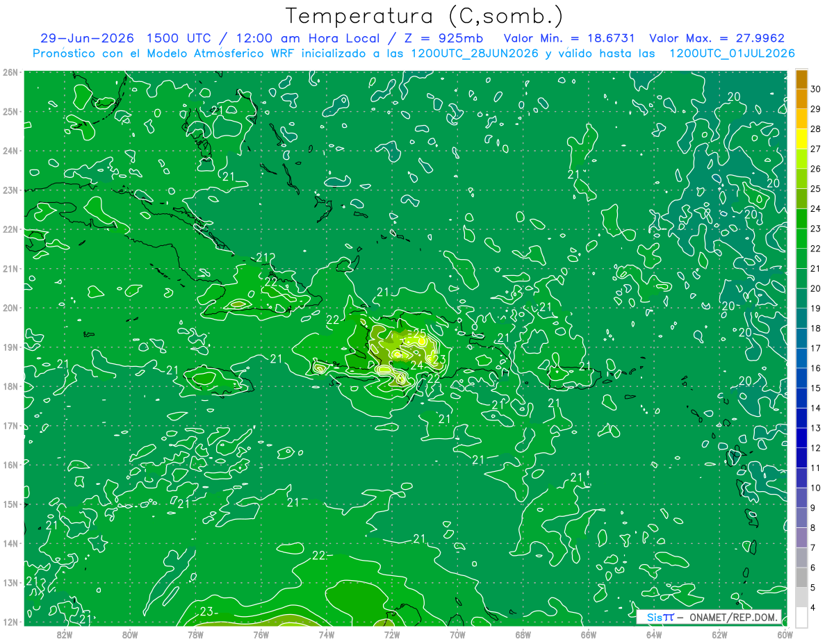Click the '80W' longitude axis label
The height and width of the screenshot is (644, 834).
pos(130,634)
